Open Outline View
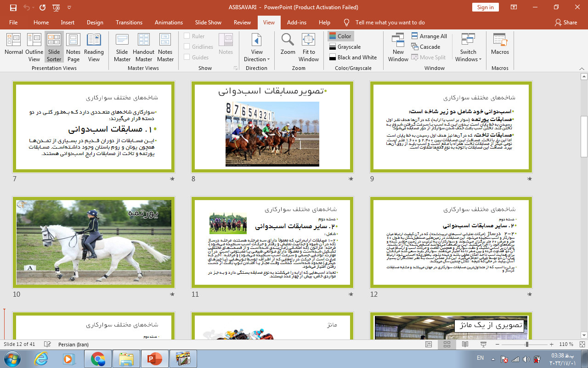The width and height of the screenshot is (588, 368). pos(34,46)
